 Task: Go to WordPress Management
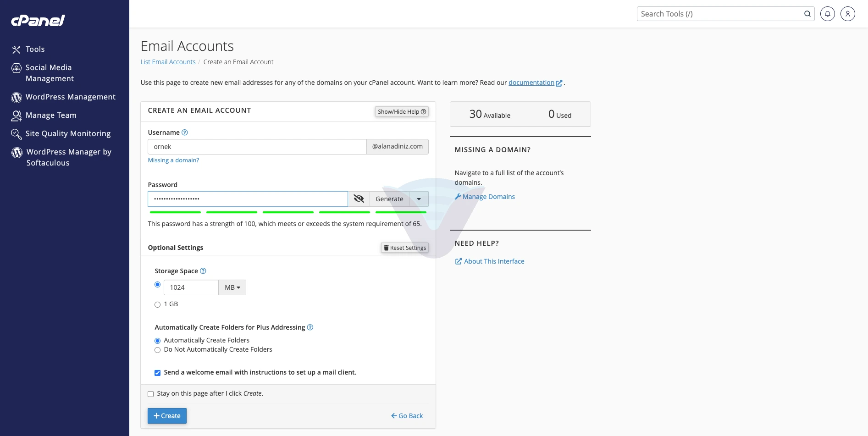tap(71, 97)
